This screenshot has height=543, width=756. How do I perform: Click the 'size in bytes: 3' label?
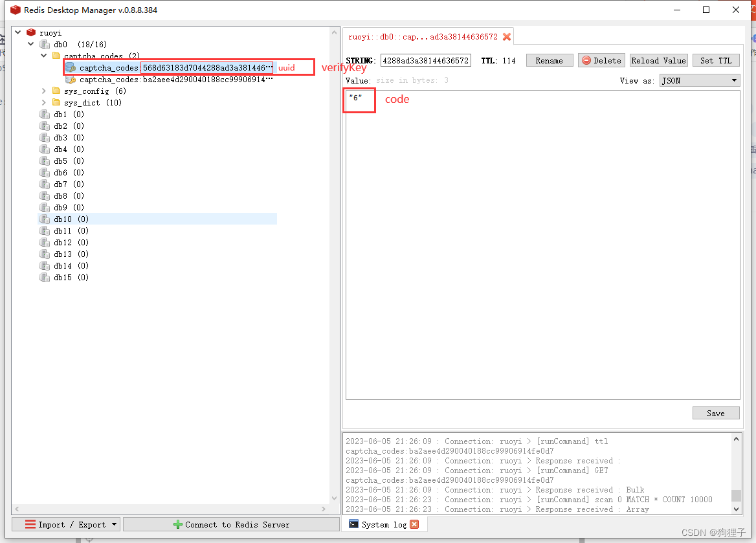(412, 80)
